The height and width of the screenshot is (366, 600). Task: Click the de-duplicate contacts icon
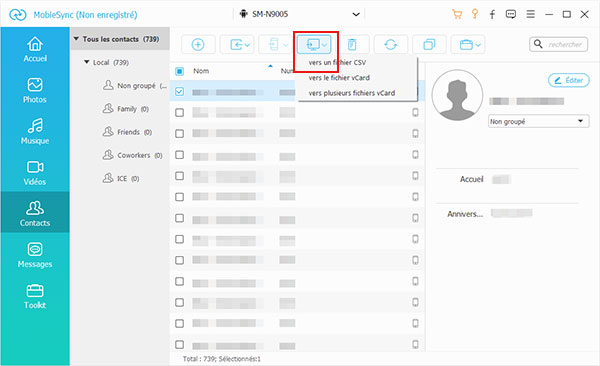pos(429,45)
